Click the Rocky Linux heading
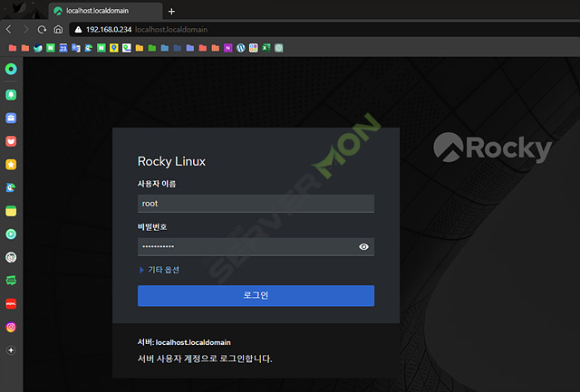Screen dimensions: 580x392 pos(171,161)
